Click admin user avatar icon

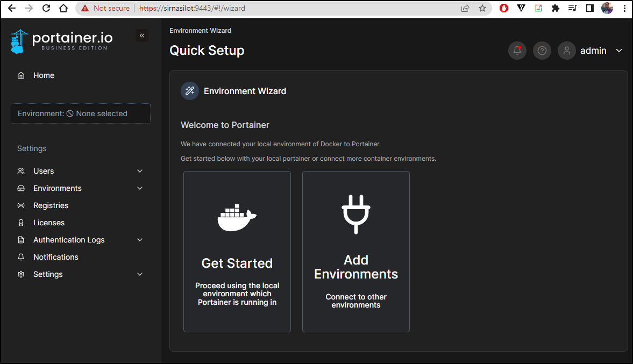point(567,51)
